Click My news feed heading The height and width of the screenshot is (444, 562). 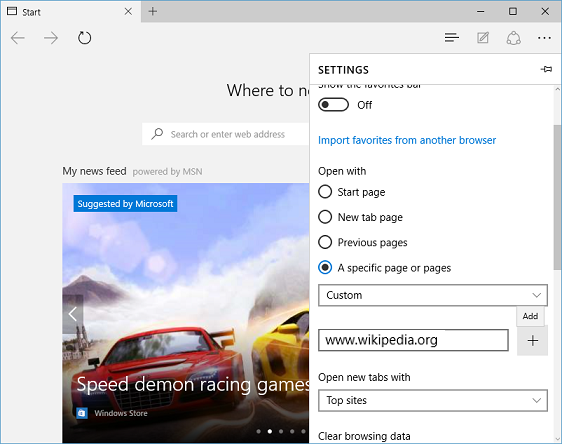coord(94,171)
